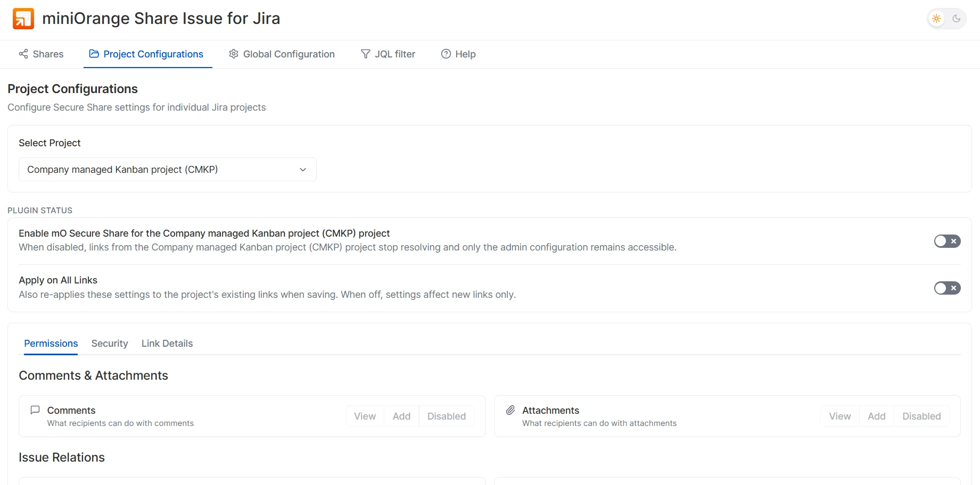Enable mO Secure Share for CMKP project

click(x=947, y=241)
